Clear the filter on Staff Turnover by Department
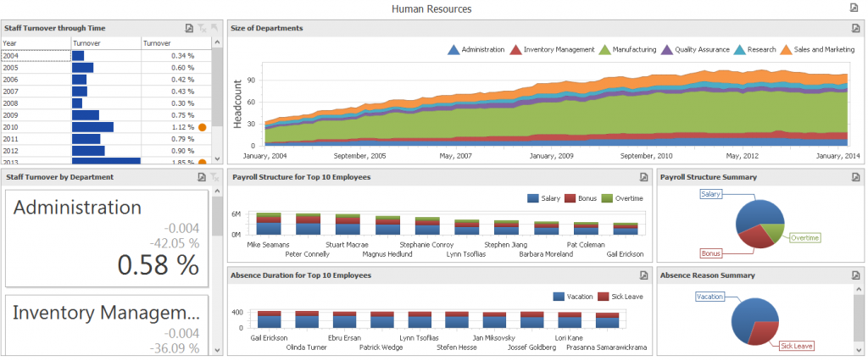Screen dimensions: 868x361 click(x=214, y=177)
